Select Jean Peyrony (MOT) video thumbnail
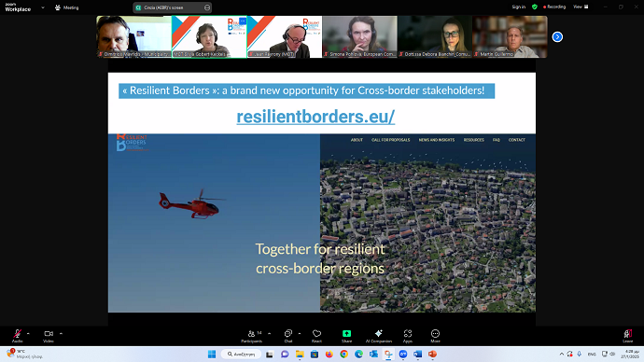Viewport: 644px width, 362px height. (285, 36)
